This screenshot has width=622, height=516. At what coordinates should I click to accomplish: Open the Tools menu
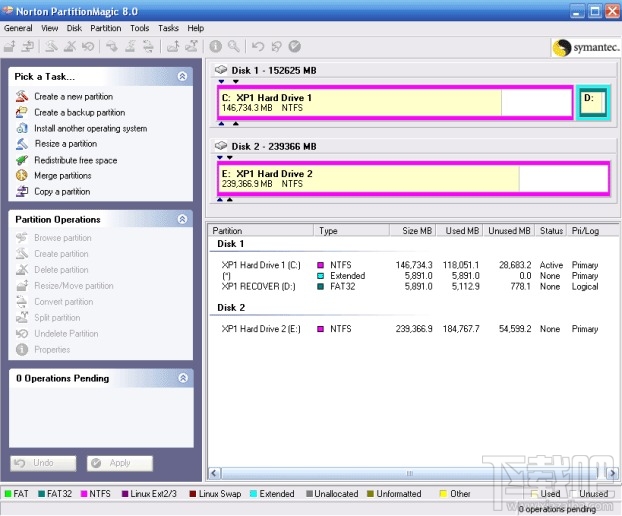[x=140, y=28]
